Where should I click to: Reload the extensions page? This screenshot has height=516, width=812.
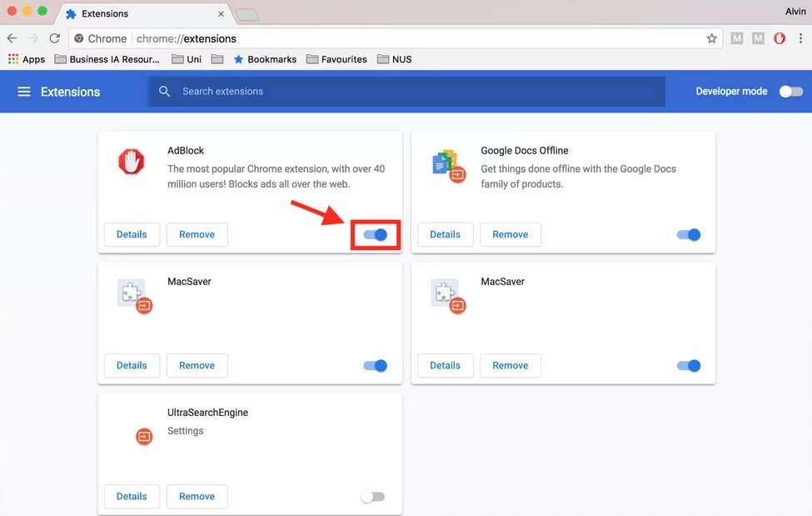54,38
